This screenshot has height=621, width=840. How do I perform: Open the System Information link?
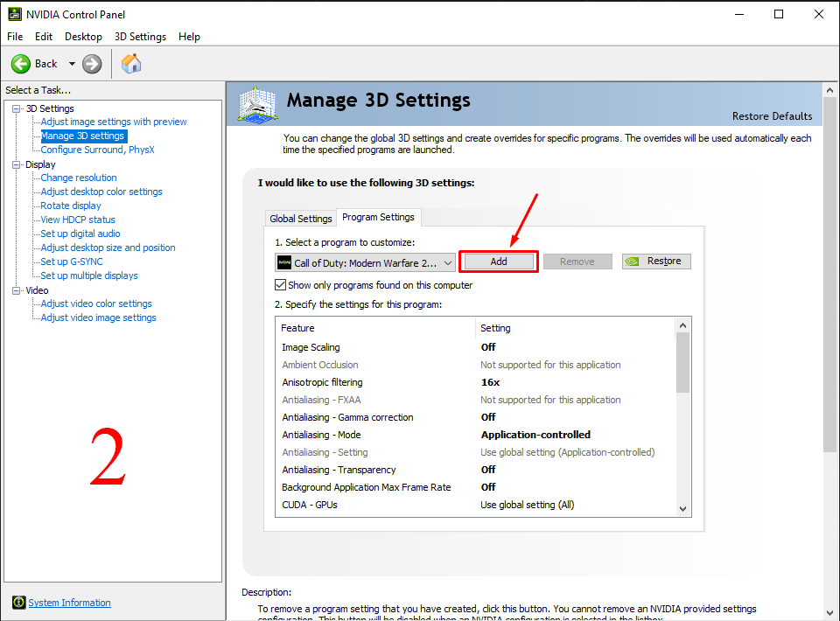70,603
